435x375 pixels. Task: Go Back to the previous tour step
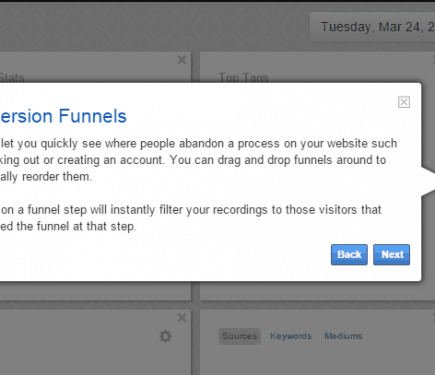(x=349, y=255)
